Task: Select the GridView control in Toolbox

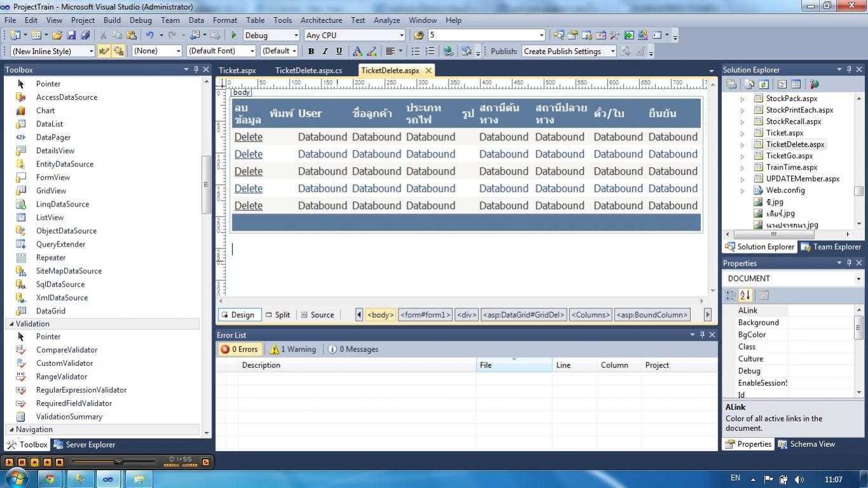Action: (51, 191)
